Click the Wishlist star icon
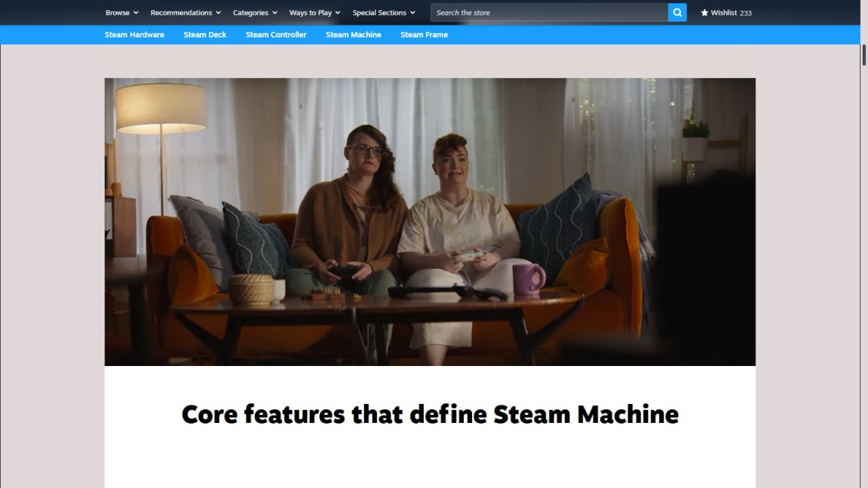The image size is (868, 488). (705, 12)
